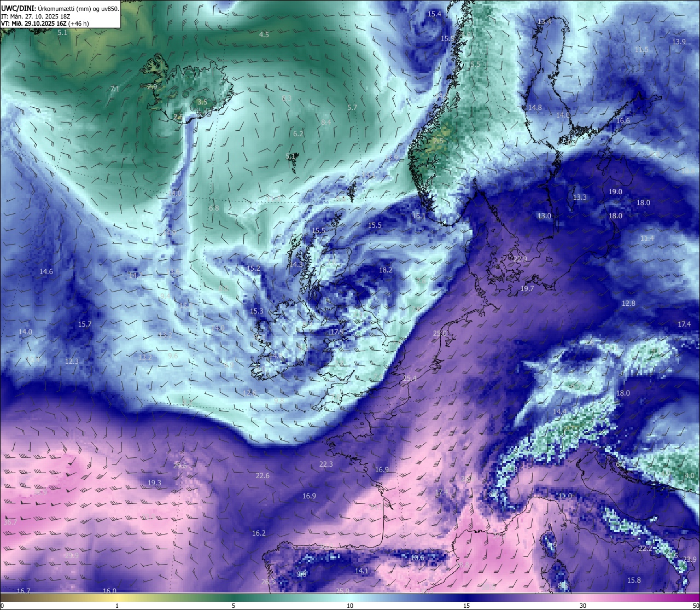Click the 6.2 value east of Iceland

pyautogui.click(x=298, y=133)
